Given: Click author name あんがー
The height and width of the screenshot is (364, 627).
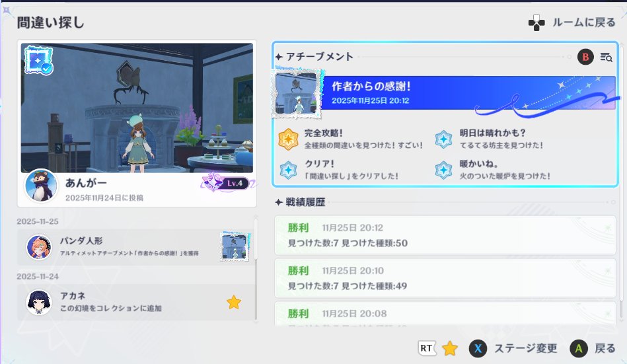Looking at the screenshot, I should pyautogui.click(x=86, y=183).
